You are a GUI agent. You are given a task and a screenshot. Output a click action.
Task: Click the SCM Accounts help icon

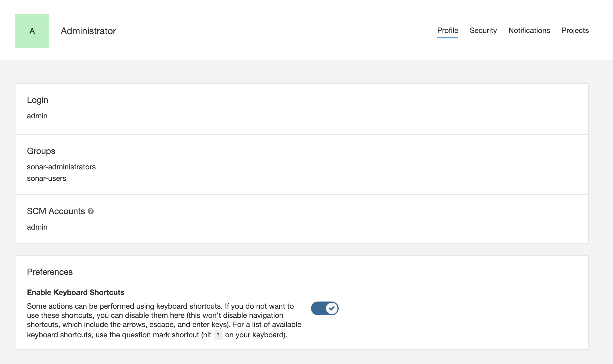pos(91,212)
